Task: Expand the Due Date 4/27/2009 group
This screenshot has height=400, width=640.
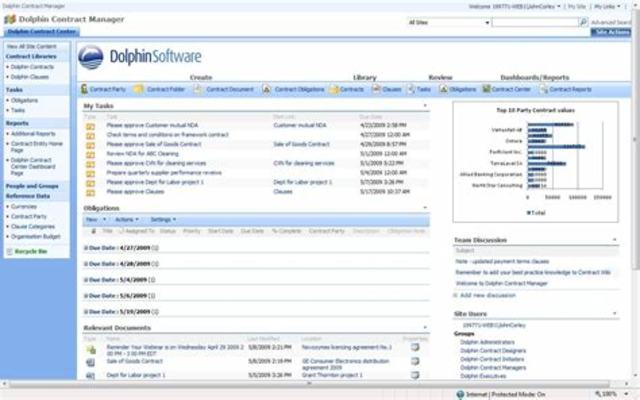Action: coord(86,248)
